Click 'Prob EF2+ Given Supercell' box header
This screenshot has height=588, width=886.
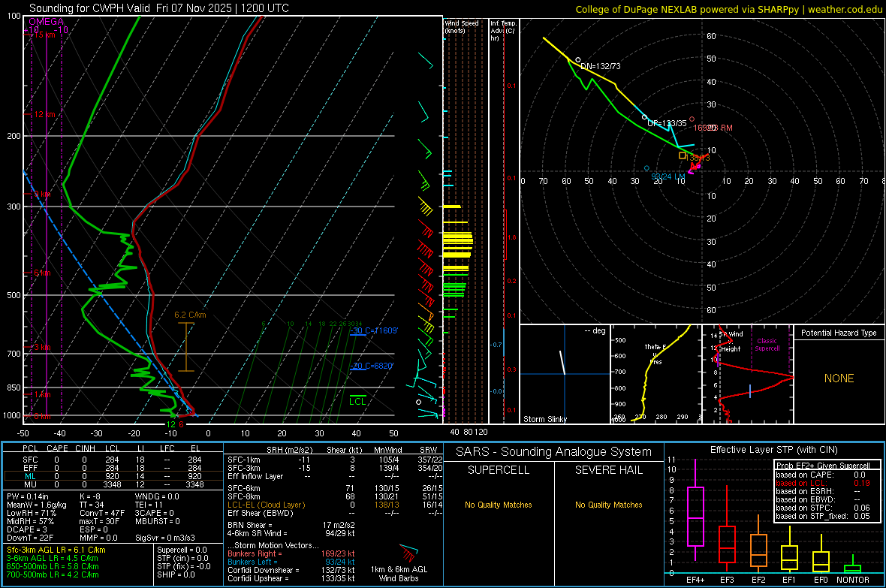pyautogui.click(x=823, y=466)
